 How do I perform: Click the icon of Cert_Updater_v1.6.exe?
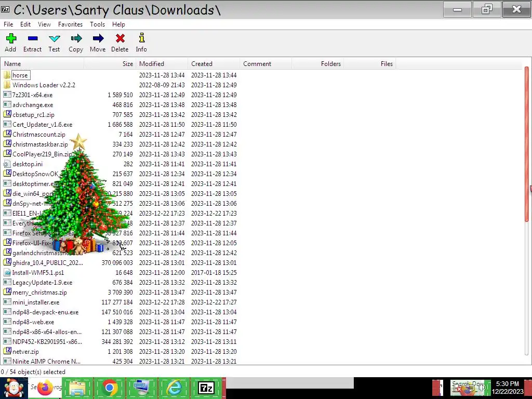[x=7, y=124]
